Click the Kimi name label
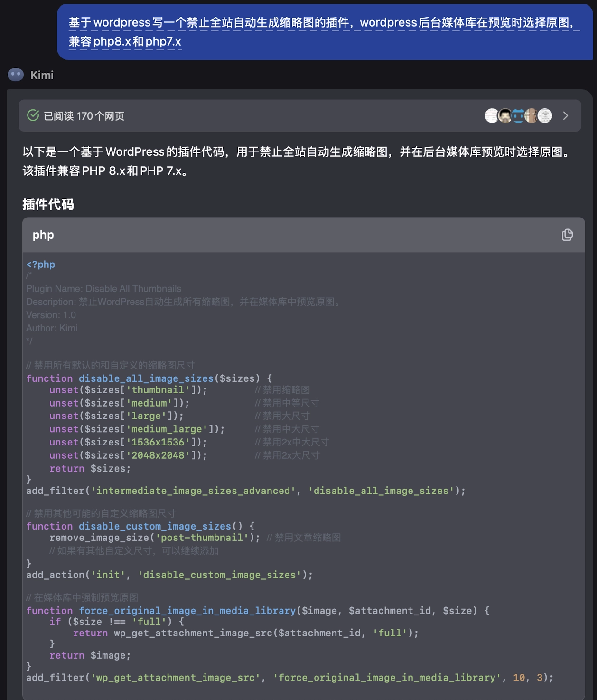This screenshot has height=700, width=597. tap(42, 75)
